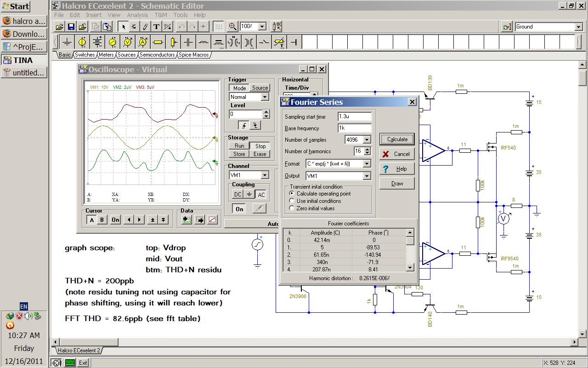This screenshot has height=368, width=588.
Task: Activate the selection arrow pointer tool
Action: [x=123, y=27]
